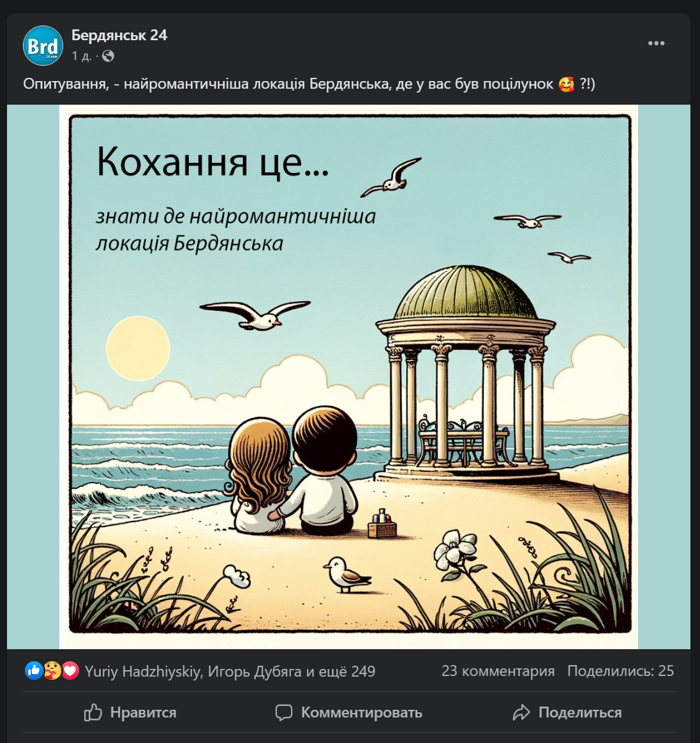Click the Brd 24 page avatar
700x743 pixels.
click(x=43, y=45)
